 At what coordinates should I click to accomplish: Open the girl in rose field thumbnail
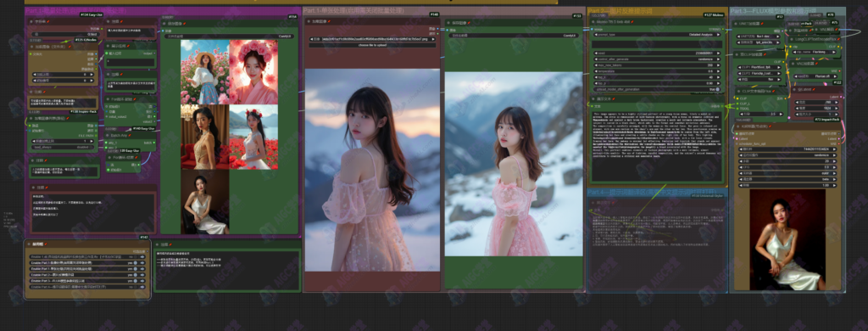point(205,71)
